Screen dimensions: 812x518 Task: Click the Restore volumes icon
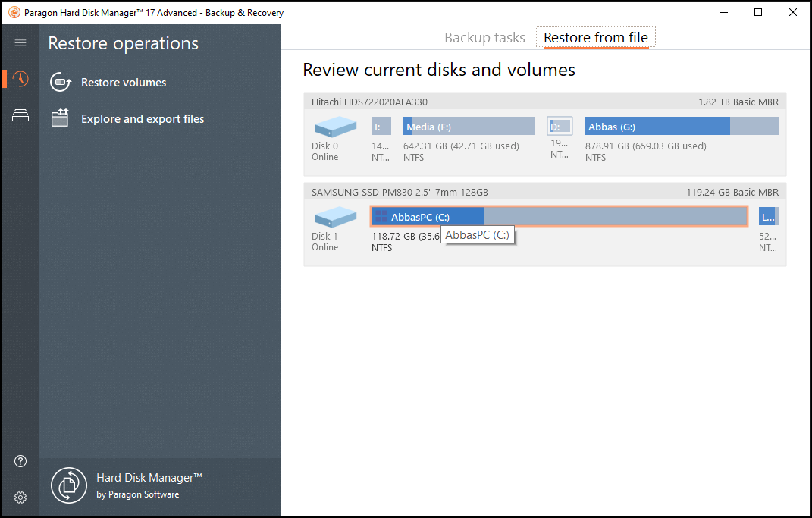point(60,83)
